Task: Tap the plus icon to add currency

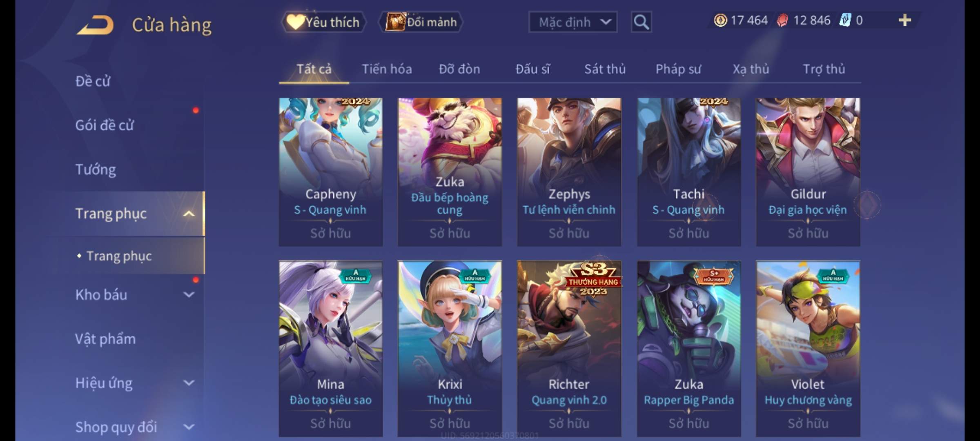Action: (905, 20)
